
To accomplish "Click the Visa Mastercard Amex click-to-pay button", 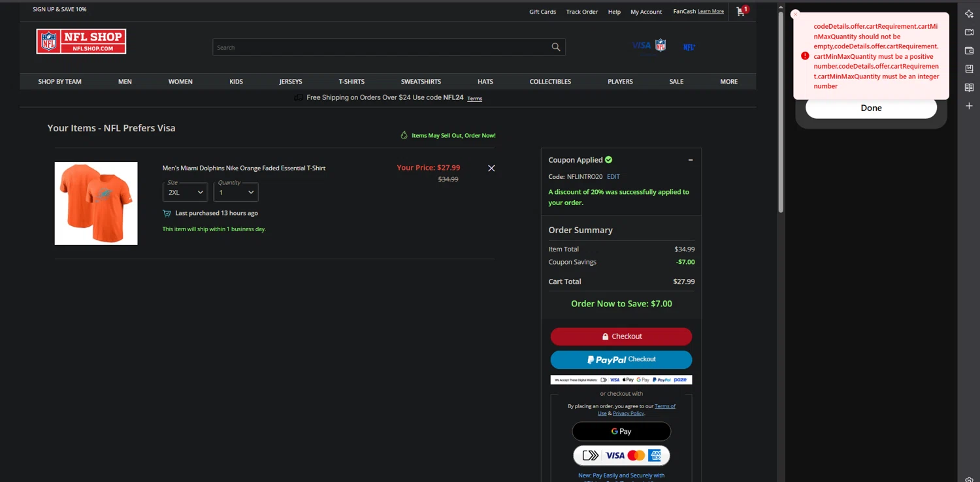I will click(x=621, y=455).
